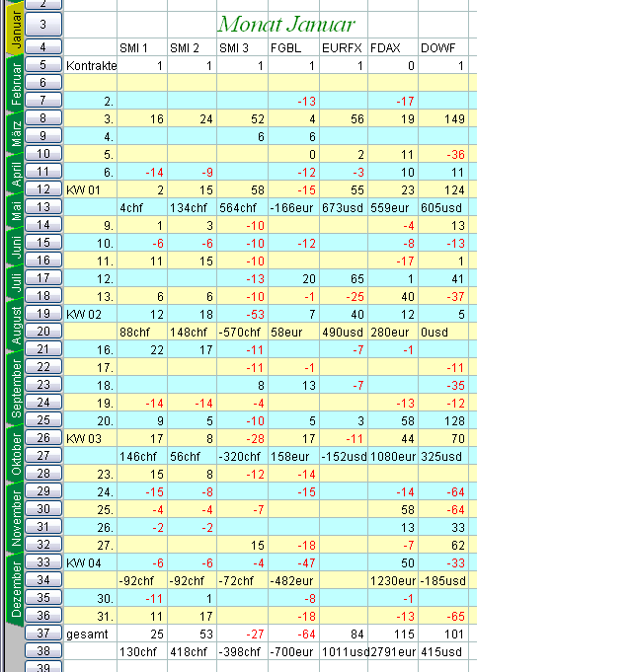Click the KW 03 label cell
Viewport: 632px width, 672px height.
pyautogui.click(x=91, y=437)
